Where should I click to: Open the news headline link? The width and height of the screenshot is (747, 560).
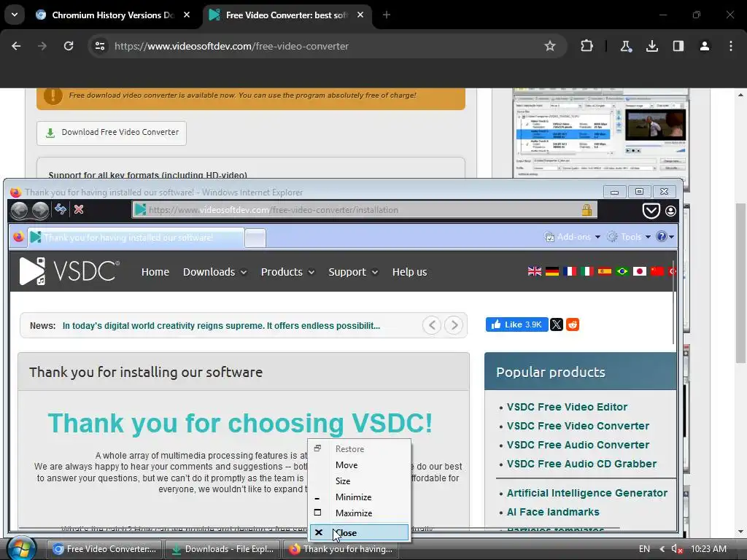pos(221,326)
